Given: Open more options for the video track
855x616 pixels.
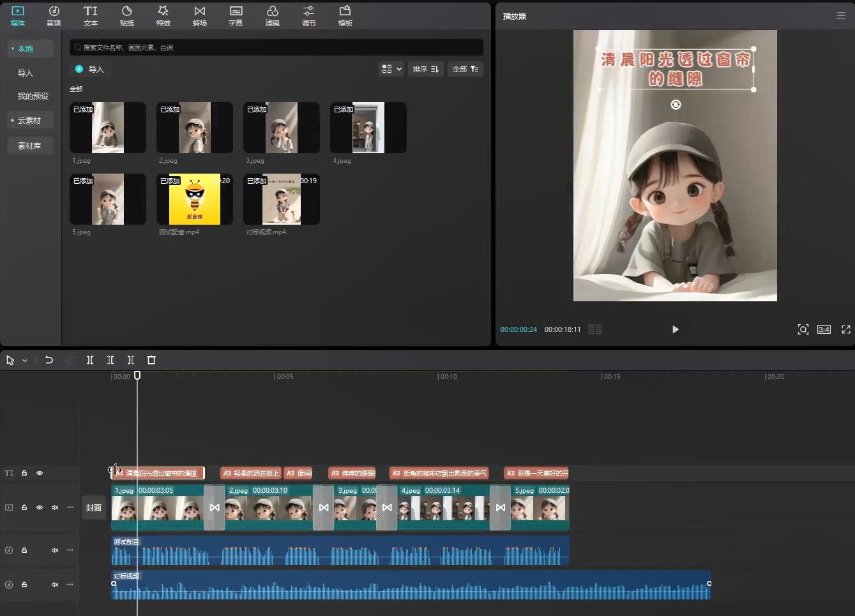Looking at the screenshot, I should 70,507.
